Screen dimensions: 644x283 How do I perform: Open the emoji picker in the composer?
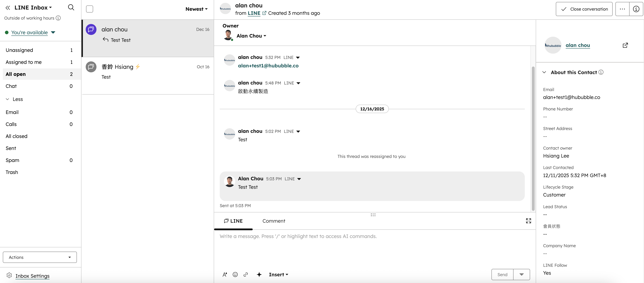pyautogui.click(x=235, y=274)
